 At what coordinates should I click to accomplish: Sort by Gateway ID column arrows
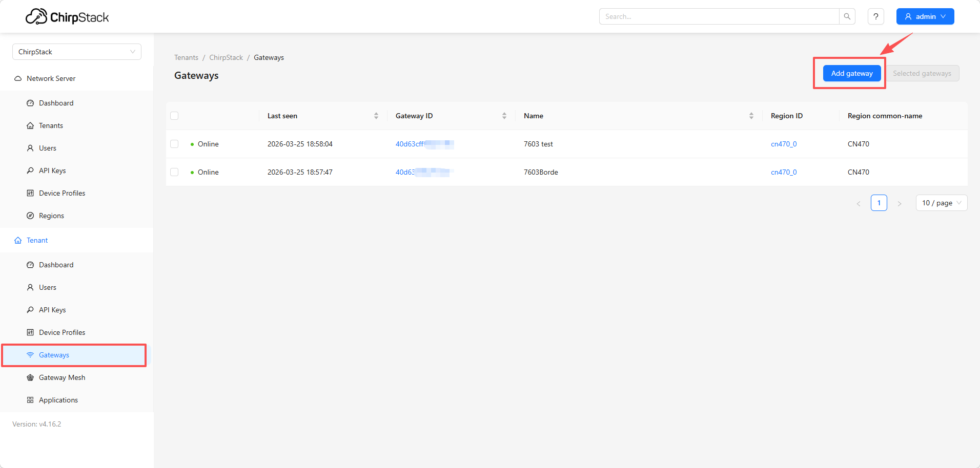point(504,116)
